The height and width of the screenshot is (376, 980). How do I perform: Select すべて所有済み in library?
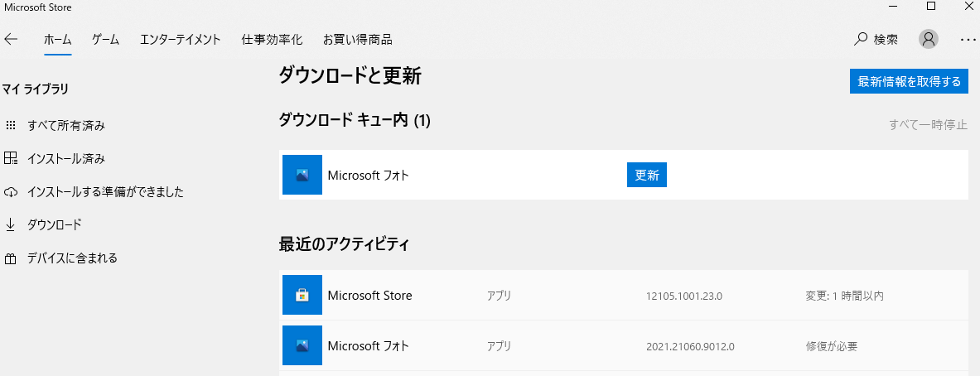pos(66,126)
